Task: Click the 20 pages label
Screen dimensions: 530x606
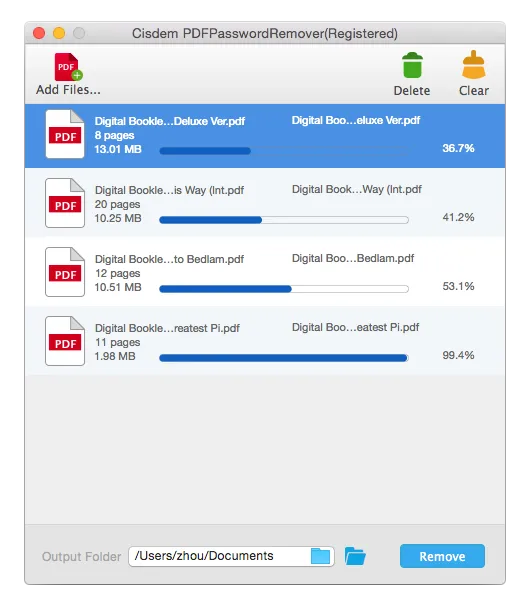Action: point(118,204)
